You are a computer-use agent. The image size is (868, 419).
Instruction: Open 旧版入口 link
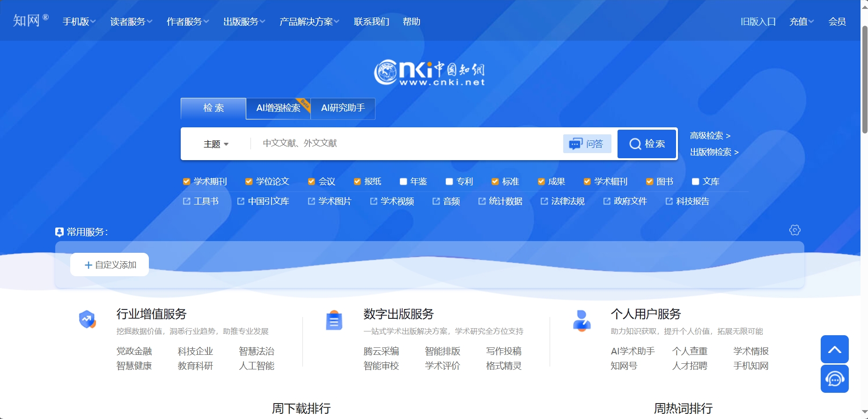pos(758,22)
